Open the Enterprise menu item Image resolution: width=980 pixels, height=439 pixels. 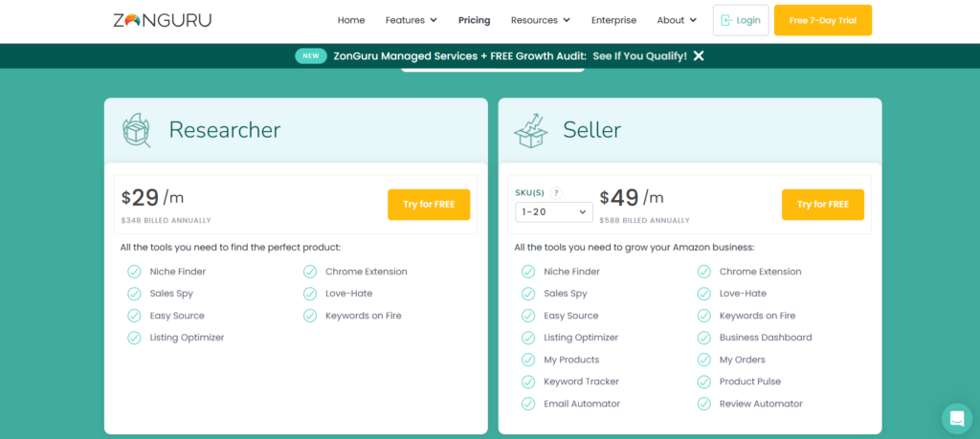coord(613,20)
